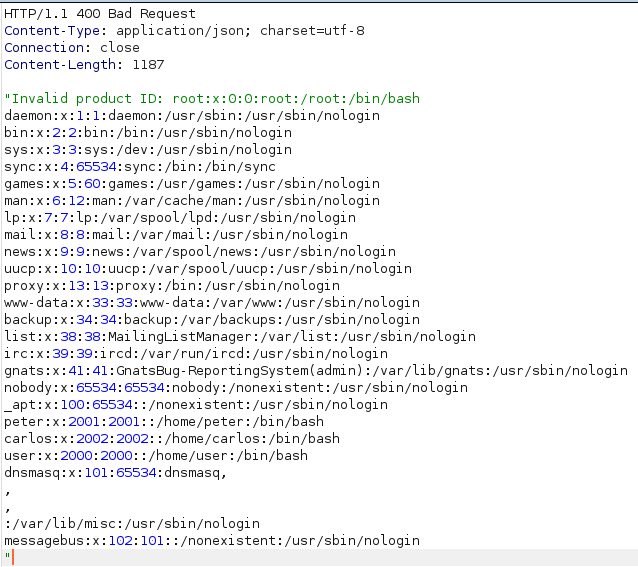Click the Connection: close header
The image size is (638, 567).
[x=72, y=48]
